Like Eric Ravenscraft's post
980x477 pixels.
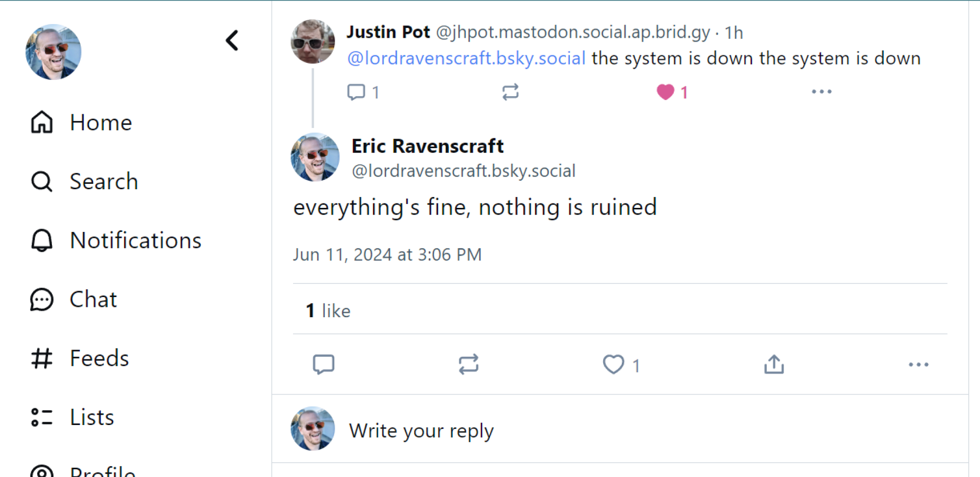coord(614,364)
